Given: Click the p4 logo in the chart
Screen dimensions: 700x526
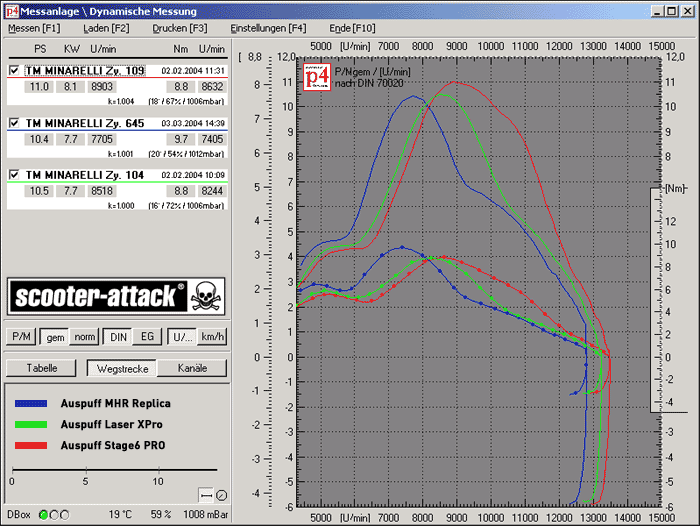Looking at the screenshot, I should tap(317, 77).
